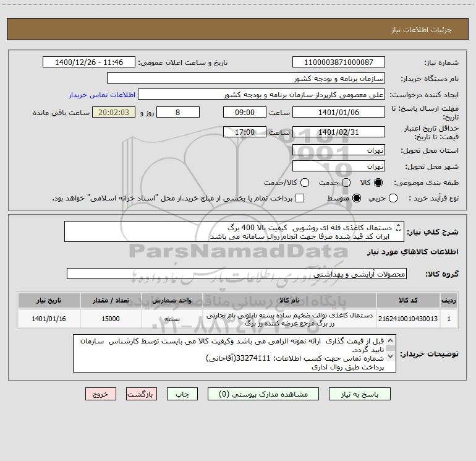Image resolution: width=476 pixels, height=461 pixels.
Task: Toggle the اسناد خزانه اسلامی payment checkbox
Action: tap(300, 198)
